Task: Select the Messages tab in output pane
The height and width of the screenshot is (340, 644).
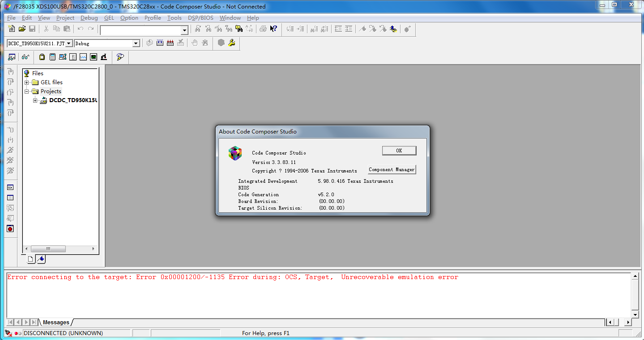Action: [56, 323]
